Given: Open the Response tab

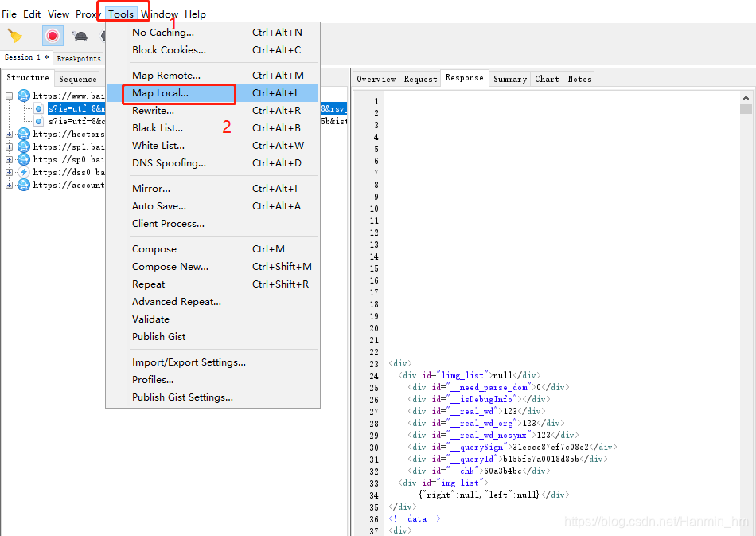Looking at the screenshot, I should point(464,78).
